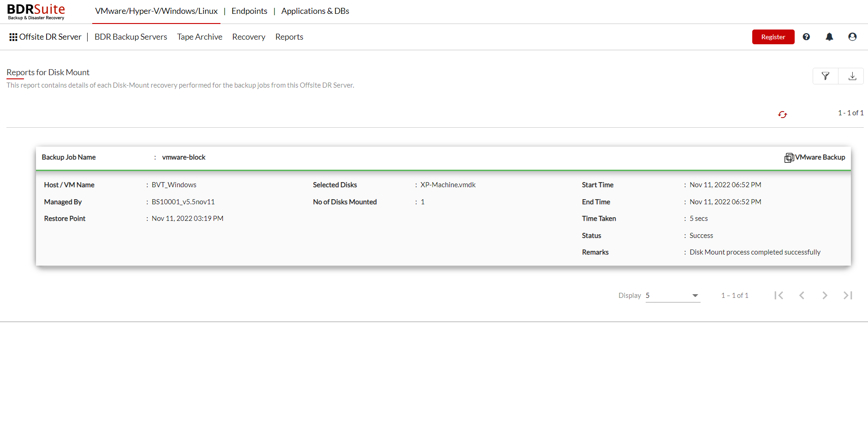Go to the previous page of results
This screenshot has width=868, height=421.
pyautogui.click(x=802, y=296)
